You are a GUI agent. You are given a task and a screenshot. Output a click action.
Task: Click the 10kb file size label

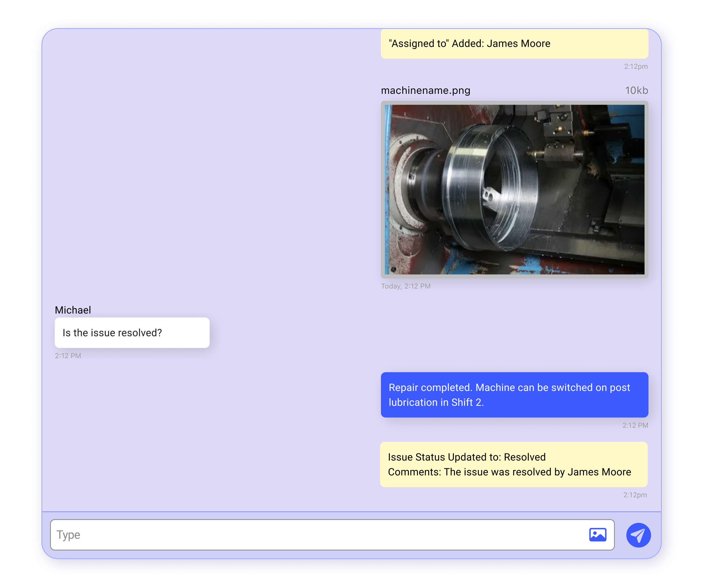coord(636,90)
